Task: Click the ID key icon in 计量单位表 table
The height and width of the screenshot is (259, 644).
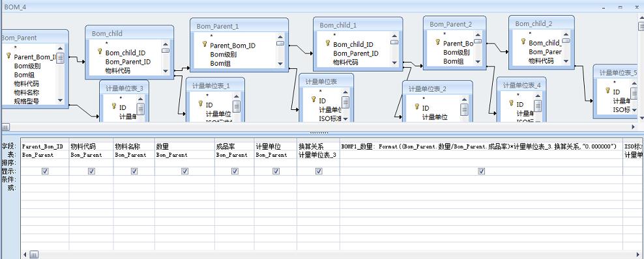Action: (314, 99)
